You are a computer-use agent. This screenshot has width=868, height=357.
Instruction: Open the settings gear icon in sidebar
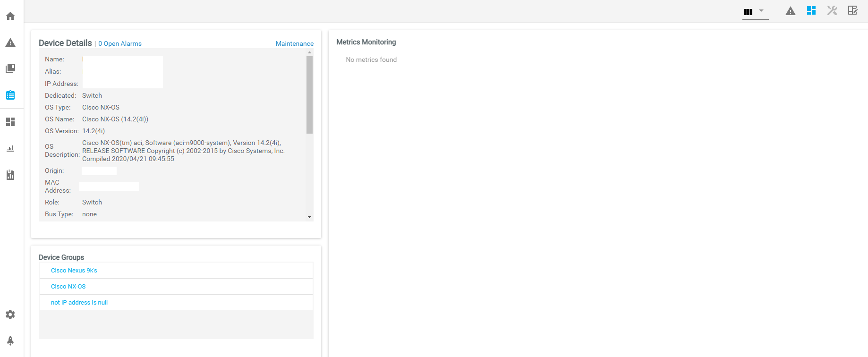10,314
